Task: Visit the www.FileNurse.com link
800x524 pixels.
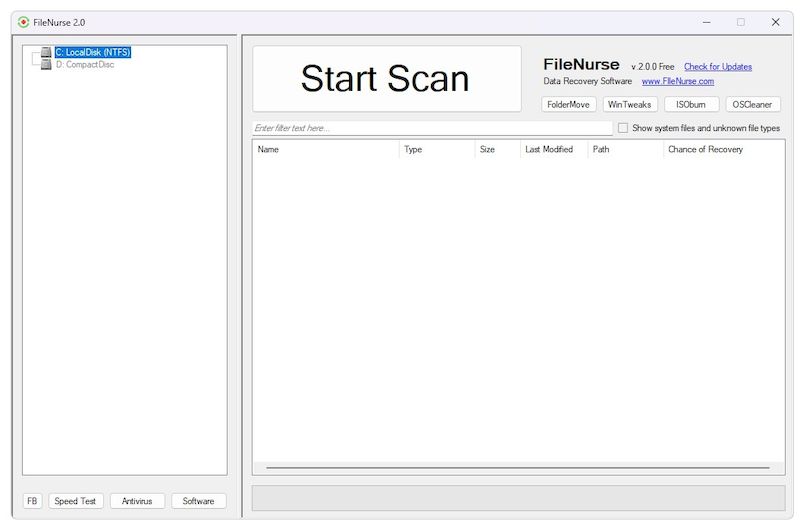Action: [678, 81]
